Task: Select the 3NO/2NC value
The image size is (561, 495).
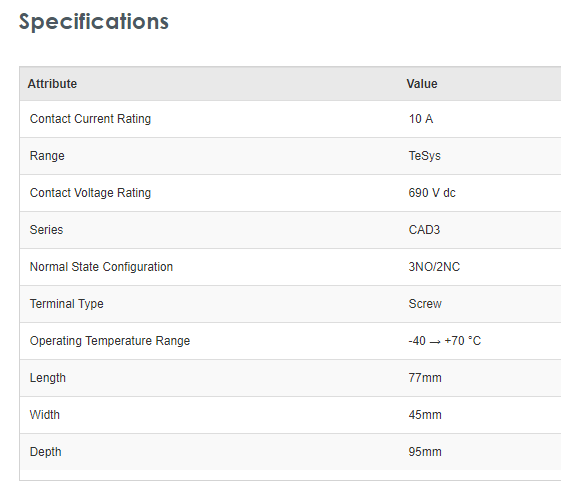Action: click(434, 267)
